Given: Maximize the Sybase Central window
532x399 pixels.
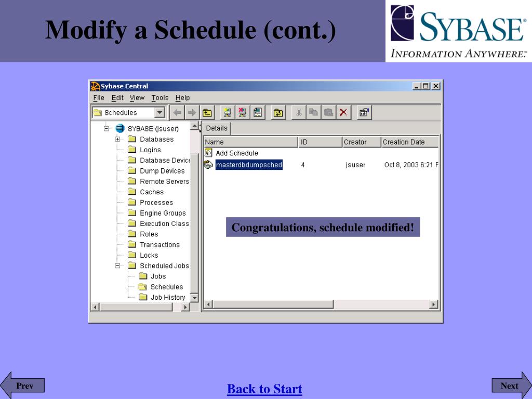Looking at the screenshot, I should point(425,86).
